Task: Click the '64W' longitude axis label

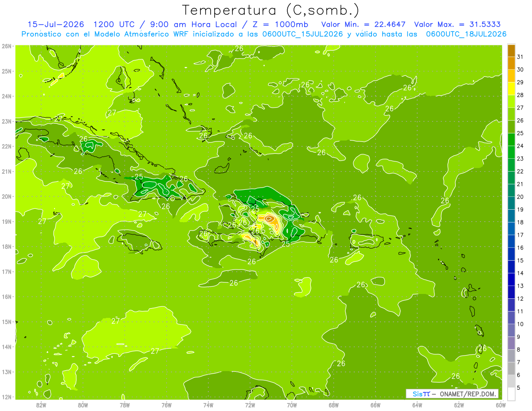Action: pos(417,404)
